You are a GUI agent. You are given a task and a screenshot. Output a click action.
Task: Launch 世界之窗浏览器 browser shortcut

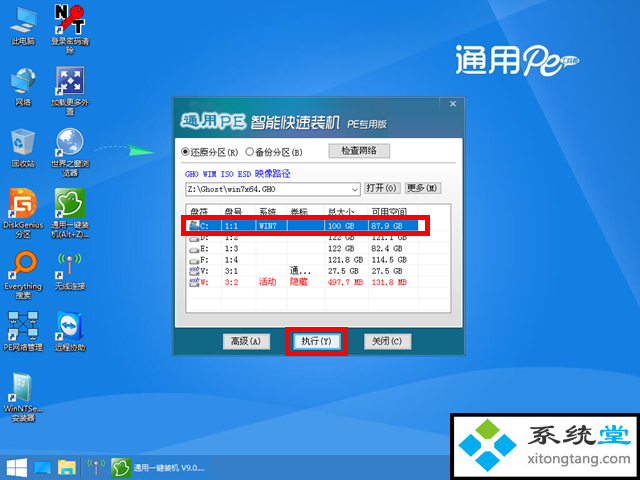point(70,152)
